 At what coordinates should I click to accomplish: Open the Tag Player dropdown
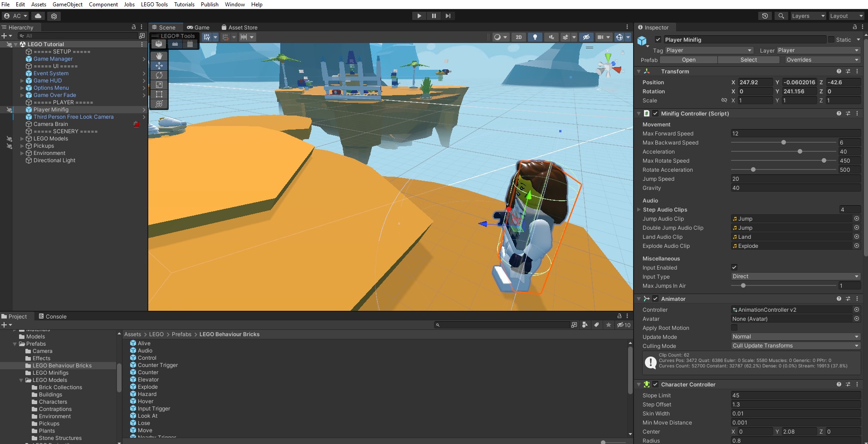709,50
